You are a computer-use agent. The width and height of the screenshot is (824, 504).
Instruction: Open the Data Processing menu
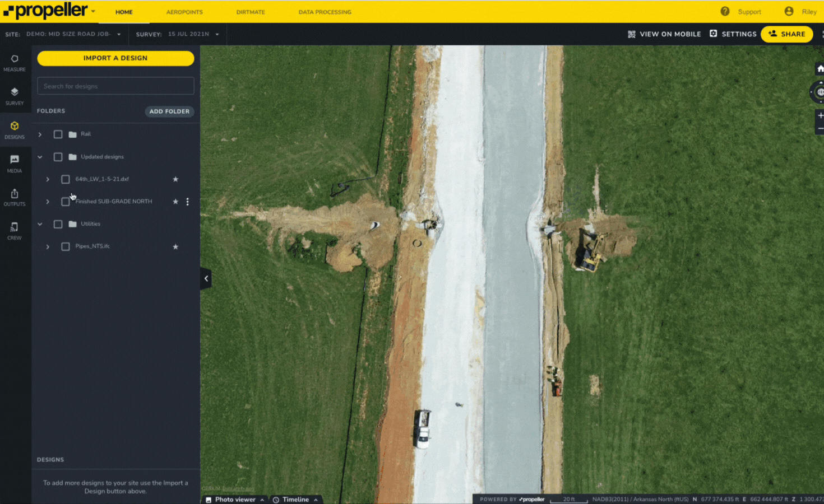[325, 12]
